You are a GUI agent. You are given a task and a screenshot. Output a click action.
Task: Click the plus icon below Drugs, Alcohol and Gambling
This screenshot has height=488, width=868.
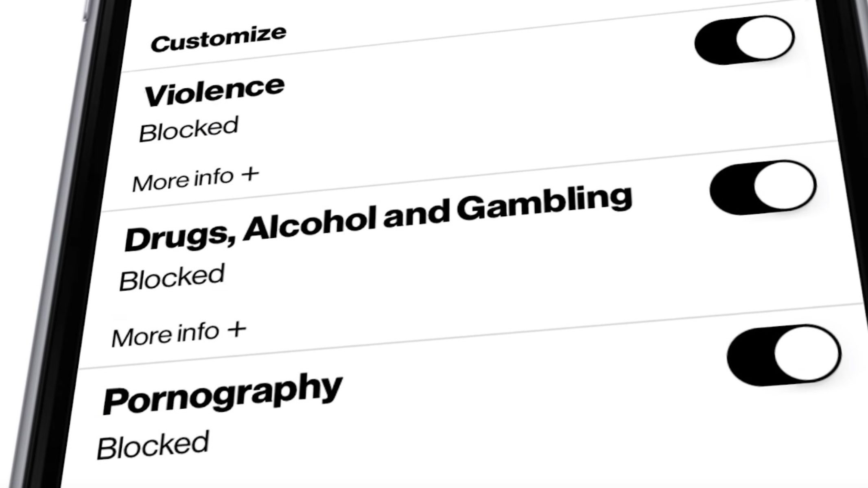[237, 329]
